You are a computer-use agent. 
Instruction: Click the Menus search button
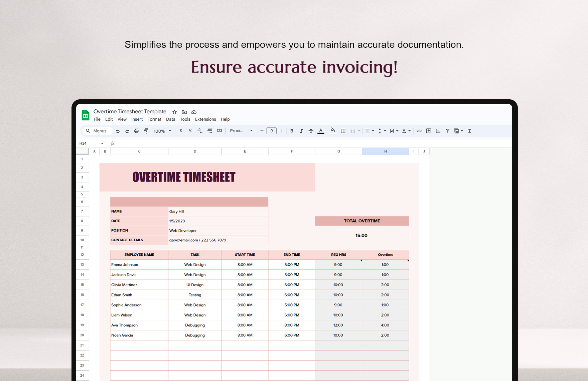click(97, 131)
